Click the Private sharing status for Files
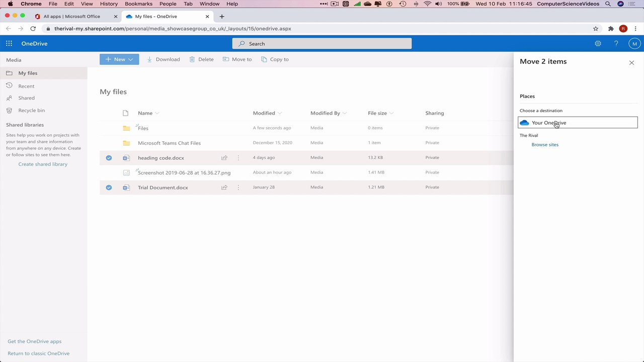The width and height of the screenshot is (644, 362). 432,128
